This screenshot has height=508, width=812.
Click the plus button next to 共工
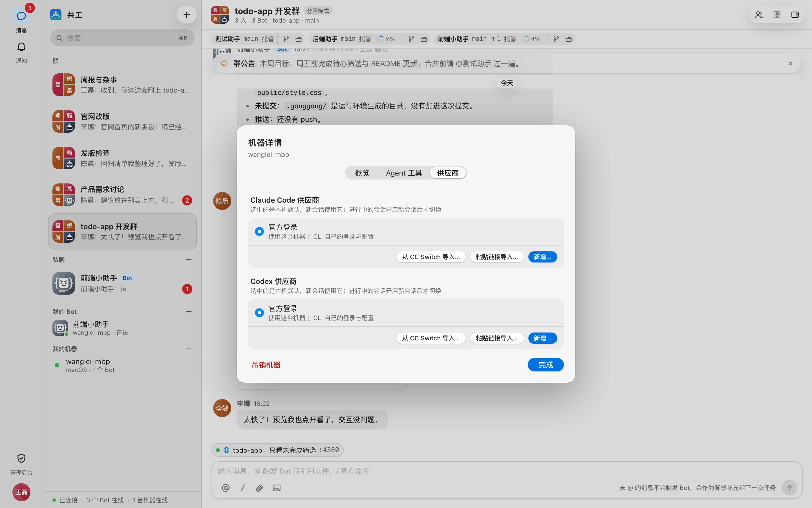(x=186, y=15)
